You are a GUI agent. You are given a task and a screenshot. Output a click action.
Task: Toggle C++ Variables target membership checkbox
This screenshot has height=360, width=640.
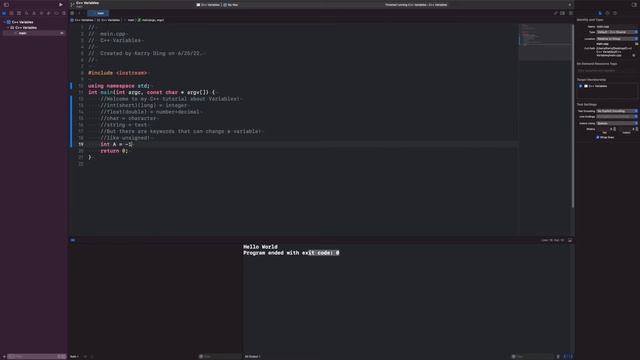[x=581, y=86]
